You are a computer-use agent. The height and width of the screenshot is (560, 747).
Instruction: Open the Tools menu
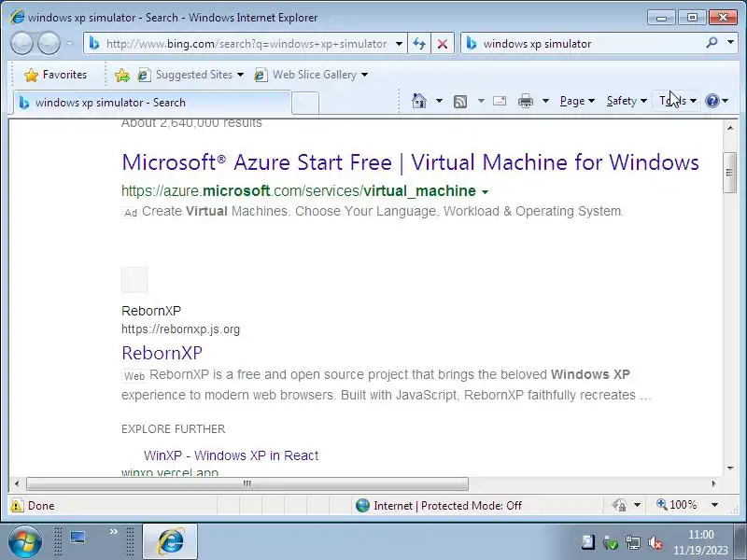point(678,101)
